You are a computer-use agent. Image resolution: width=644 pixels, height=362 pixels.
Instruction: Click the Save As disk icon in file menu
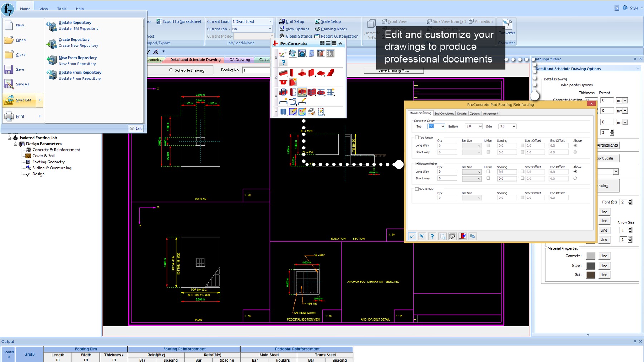(9, 84)
